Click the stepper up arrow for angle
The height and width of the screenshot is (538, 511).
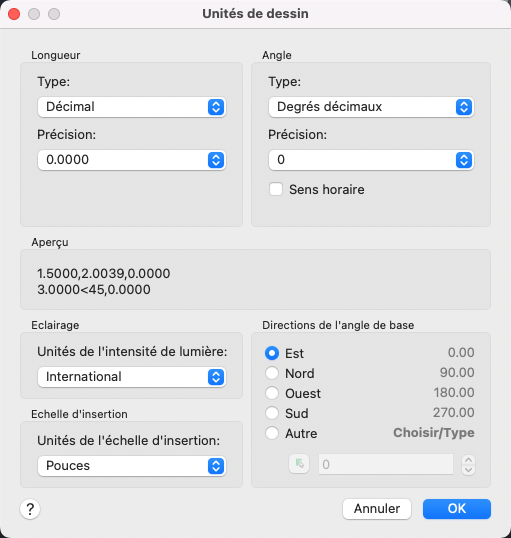[x=468, y=459]
